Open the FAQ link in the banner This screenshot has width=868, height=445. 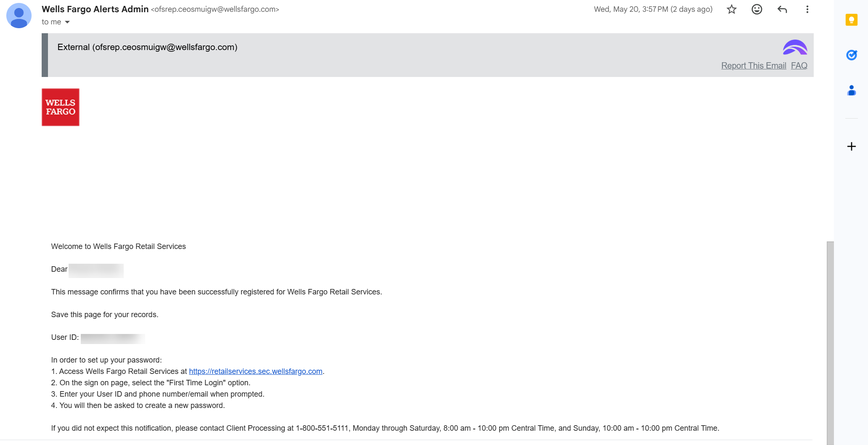[x=799, y=66]
